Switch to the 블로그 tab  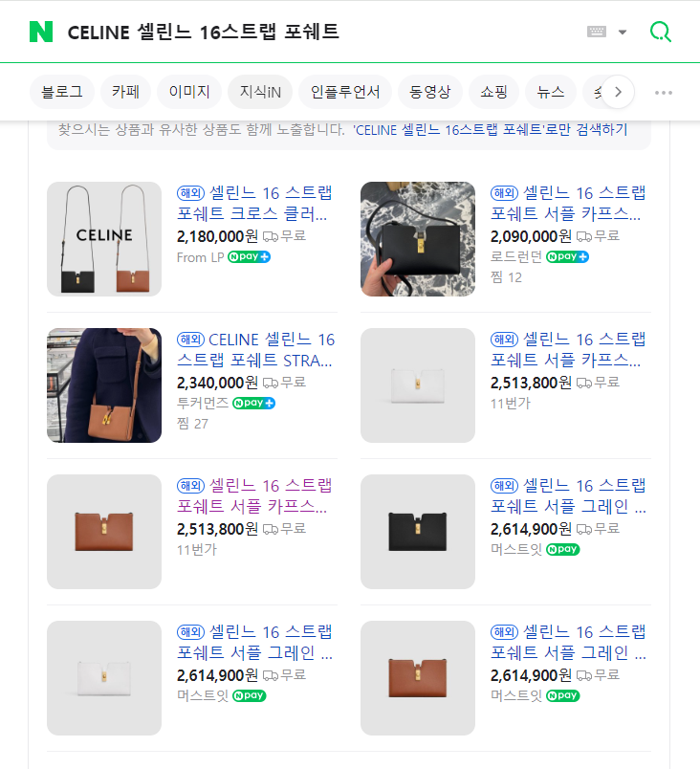click(x=62, y=92)
